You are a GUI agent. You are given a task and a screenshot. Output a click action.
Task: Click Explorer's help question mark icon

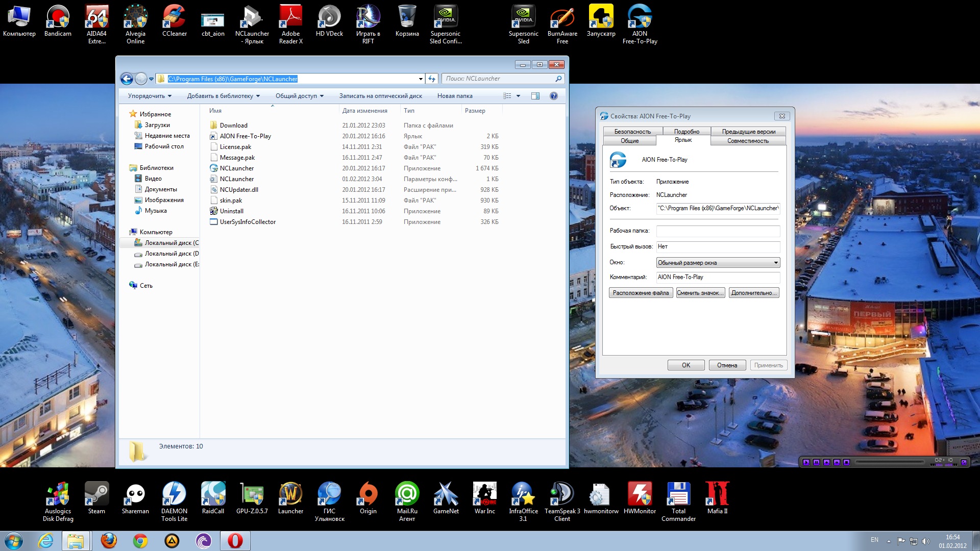tap(554, 96)
